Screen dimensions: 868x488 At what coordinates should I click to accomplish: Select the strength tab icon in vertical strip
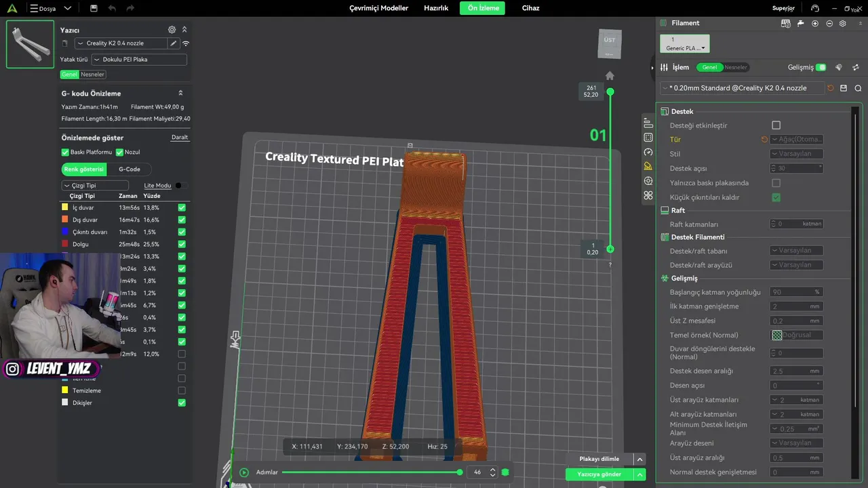tap(648, 138)
